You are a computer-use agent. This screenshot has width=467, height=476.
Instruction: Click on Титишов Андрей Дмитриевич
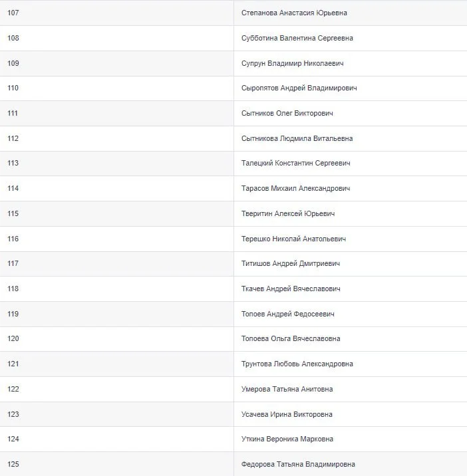(291, 263)
